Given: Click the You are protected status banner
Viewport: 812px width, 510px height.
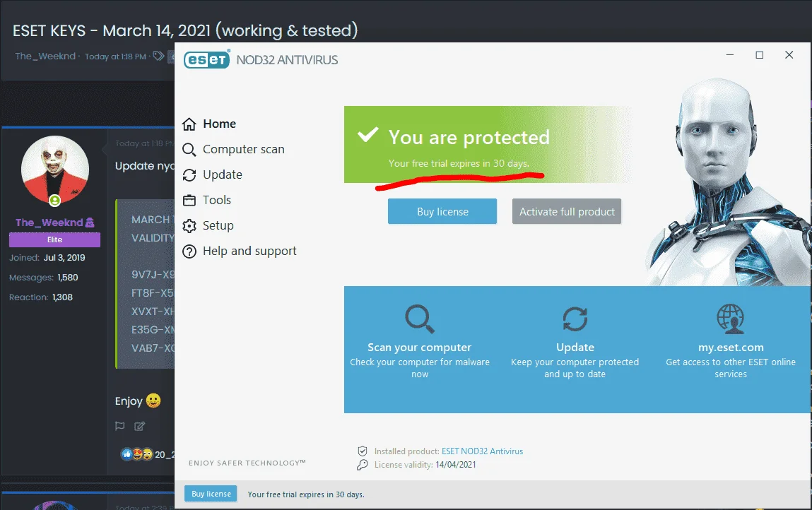Looking at the screenshot, I should coord(488,145).
